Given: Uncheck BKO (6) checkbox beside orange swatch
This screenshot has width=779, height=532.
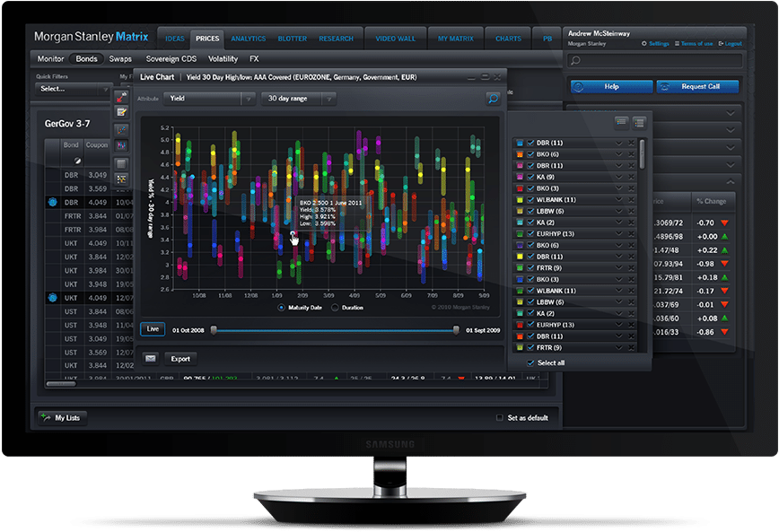Looking at the screenshot, I should (x=530, y=154).
